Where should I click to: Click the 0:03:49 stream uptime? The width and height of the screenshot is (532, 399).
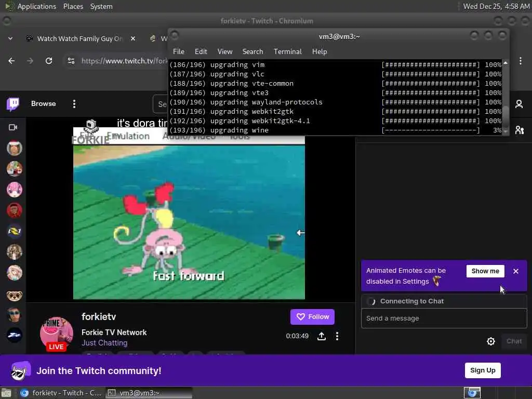tap(297, 336)
